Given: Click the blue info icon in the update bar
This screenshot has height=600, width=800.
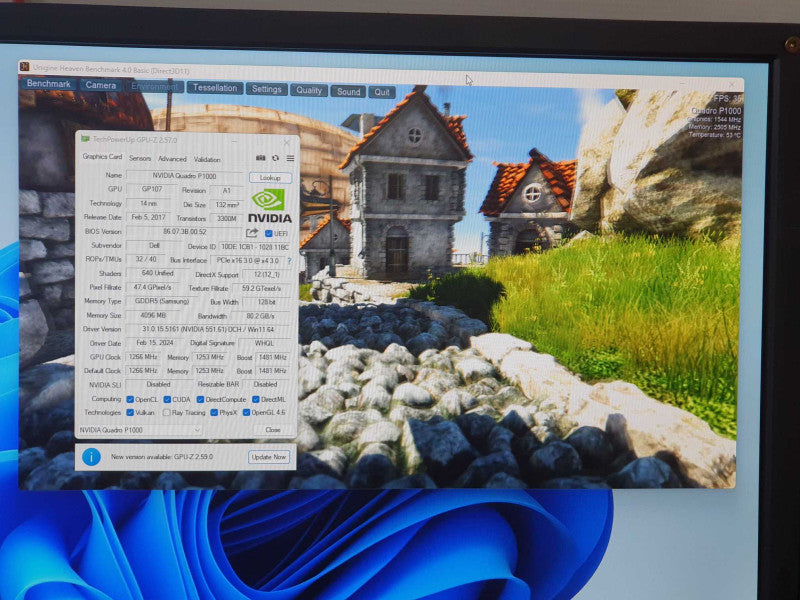Looking at the screenshot, I should [x=91, y=456].
